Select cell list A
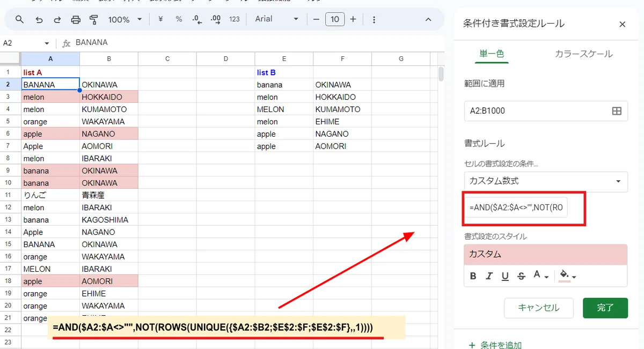Screen dimensions: 644x349 (x=50, y=72)
